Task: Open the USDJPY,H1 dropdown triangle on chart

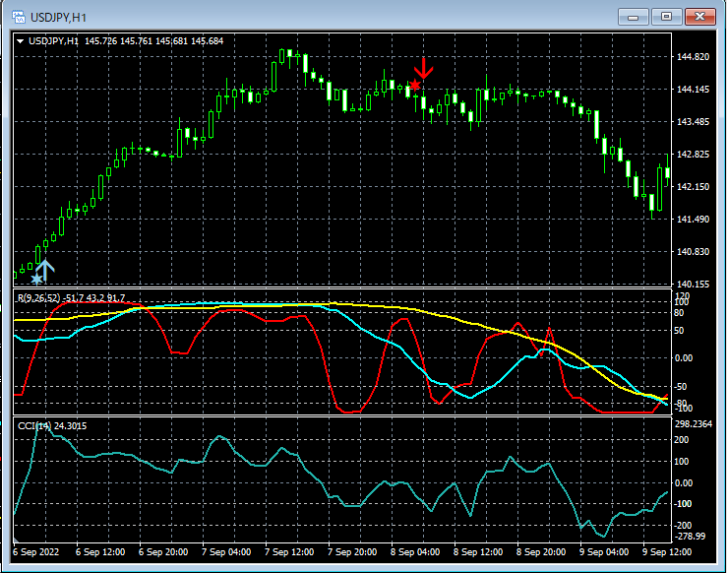Action: 21,41
